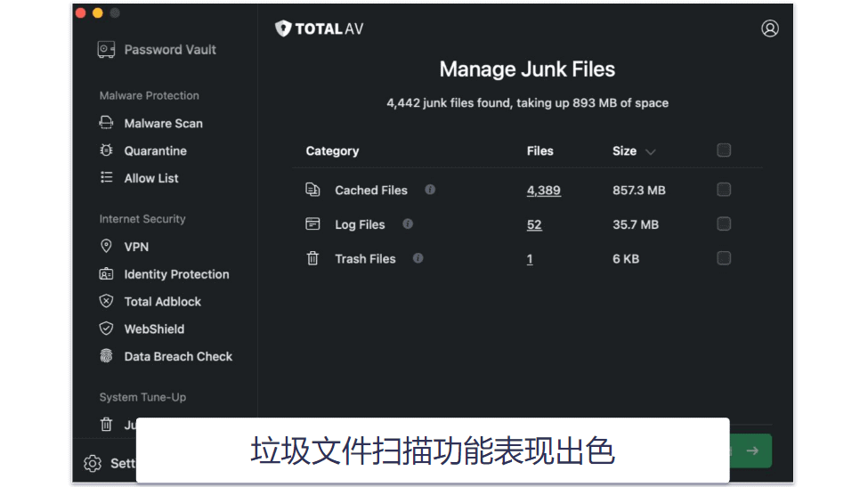
Task: Click the Password Vault safe icon
Action: click(106, 50)
